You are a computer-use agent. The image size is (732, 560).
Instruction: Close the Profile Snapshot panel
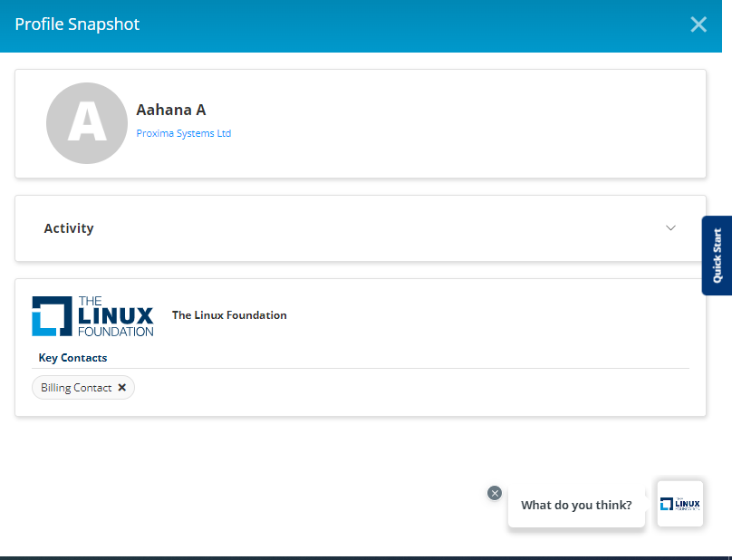[x=698, y=24]
